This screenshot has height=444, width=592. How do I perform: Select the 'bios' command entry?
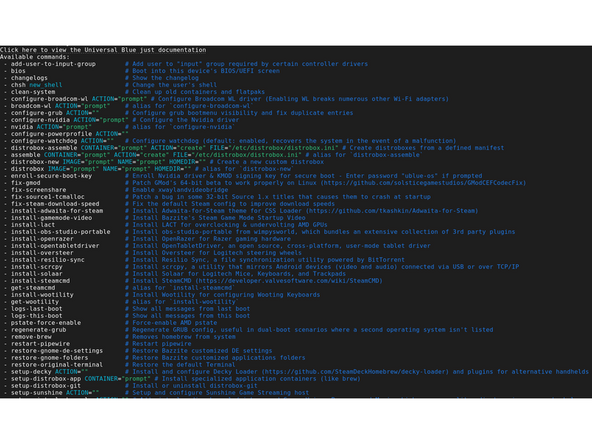pos(18,71)
